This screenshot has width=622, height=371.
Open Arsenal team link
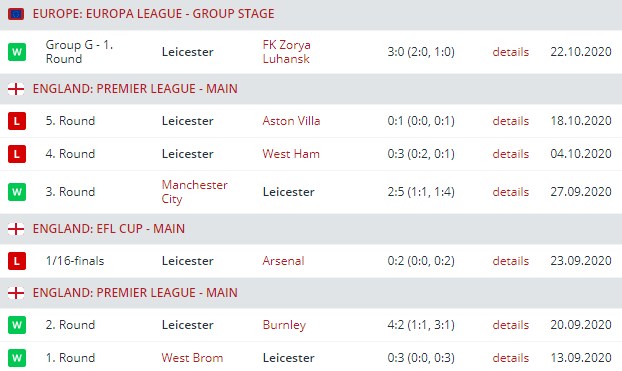coord(283,261)
